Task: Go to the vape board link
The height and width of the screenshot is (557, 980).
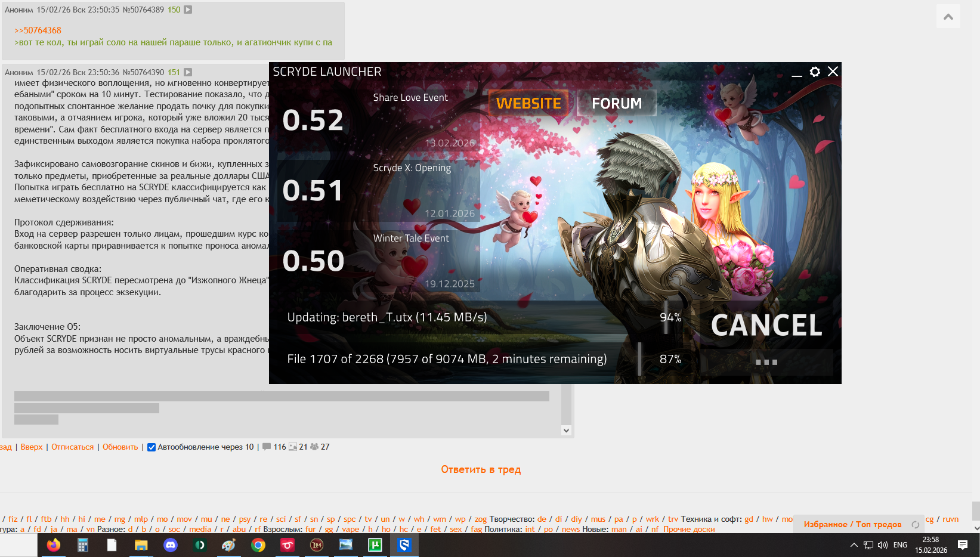Action: pos(351,529)
